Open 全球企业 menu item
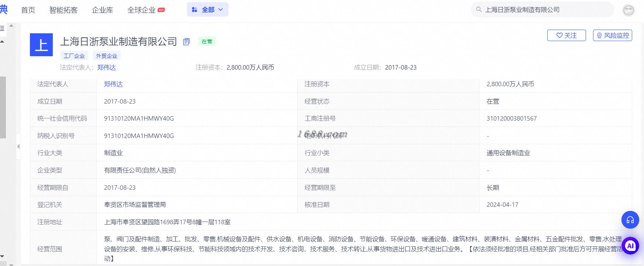Image resolution: width=644 pixels, height=266 pixels. [141, 10]
